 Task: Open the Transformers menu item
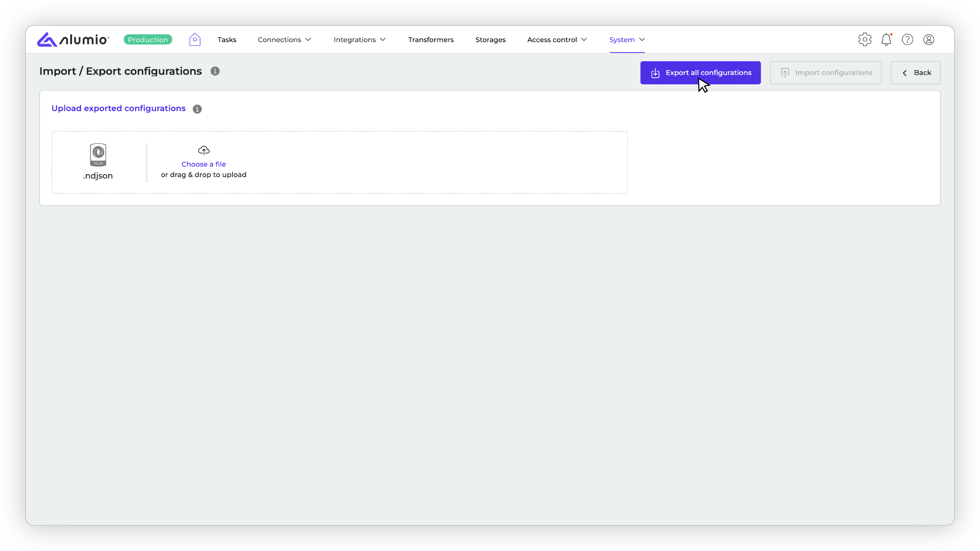click(431, 40)
